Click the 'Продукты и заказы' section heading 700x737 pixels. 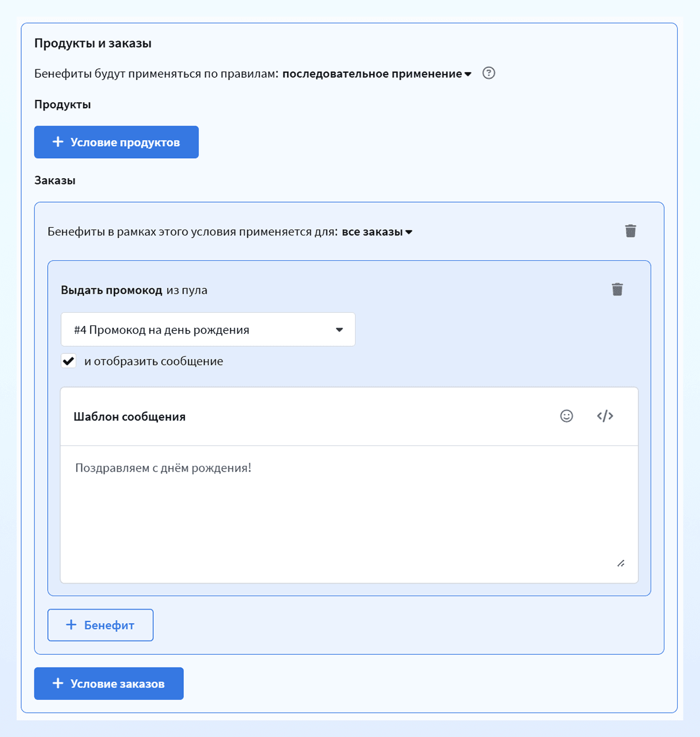tap(93, 43)
